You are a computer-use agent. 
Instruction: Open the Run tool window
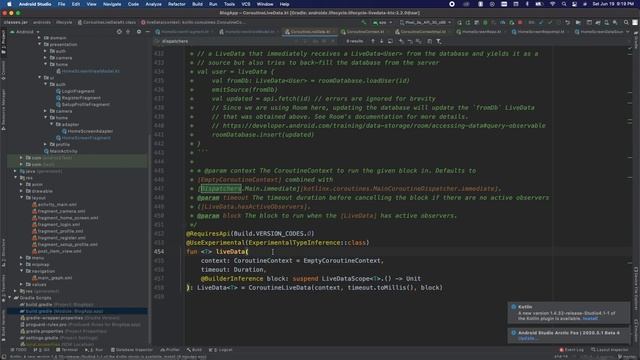pos(94,350)
